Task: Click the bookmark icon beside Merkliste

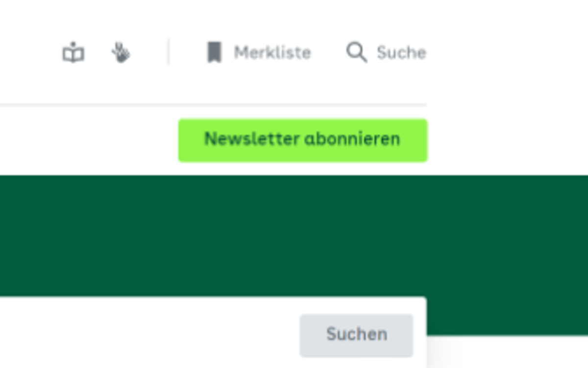Action: (214, 53)
